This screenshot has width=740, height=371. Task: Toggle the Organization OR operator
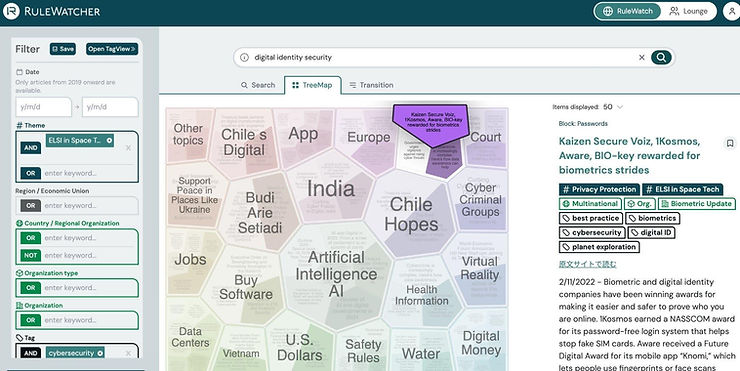tap(31, 320)
